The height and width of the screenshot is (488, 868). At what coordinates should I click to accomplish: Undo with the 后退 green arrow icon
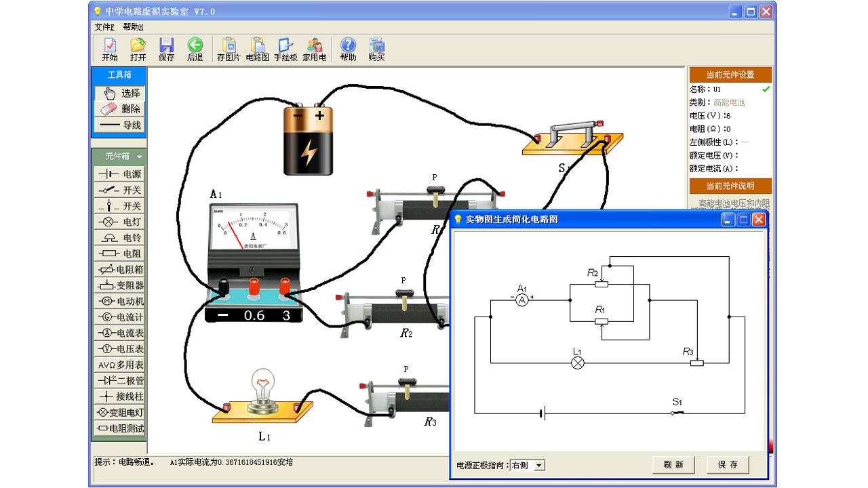(x=195, y=49)
